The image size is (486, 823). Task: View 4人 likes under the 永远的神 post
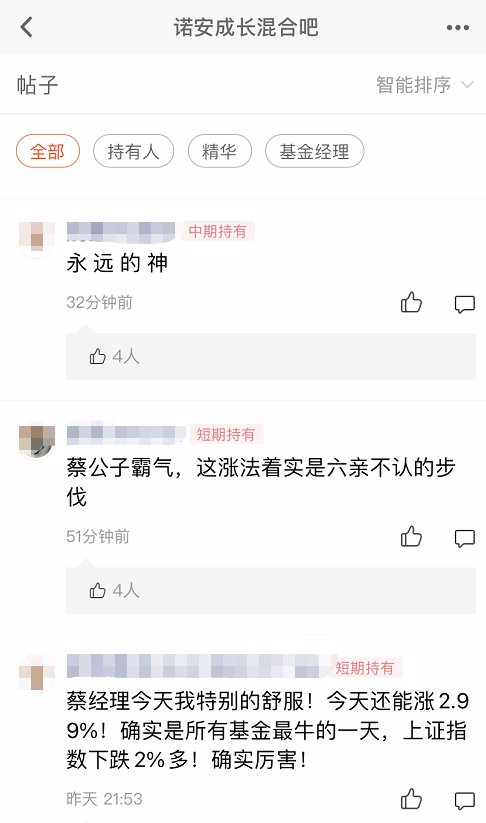click(x=114, y=356)
